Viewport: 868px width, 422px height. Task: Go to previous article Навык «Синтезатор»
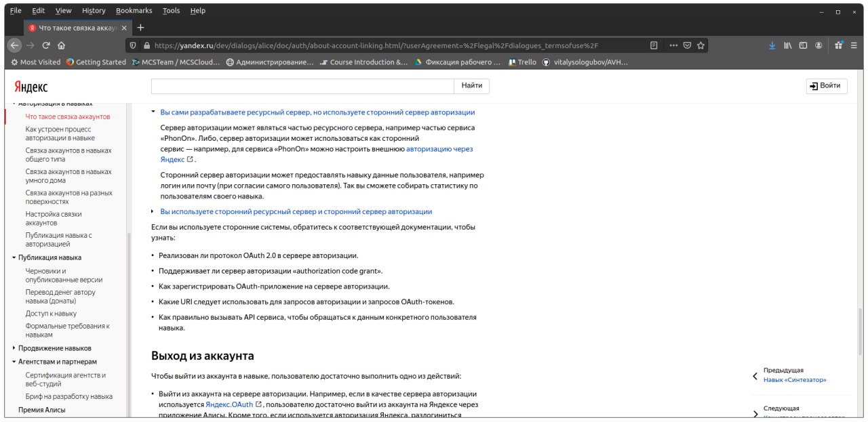tap(795, 380)
